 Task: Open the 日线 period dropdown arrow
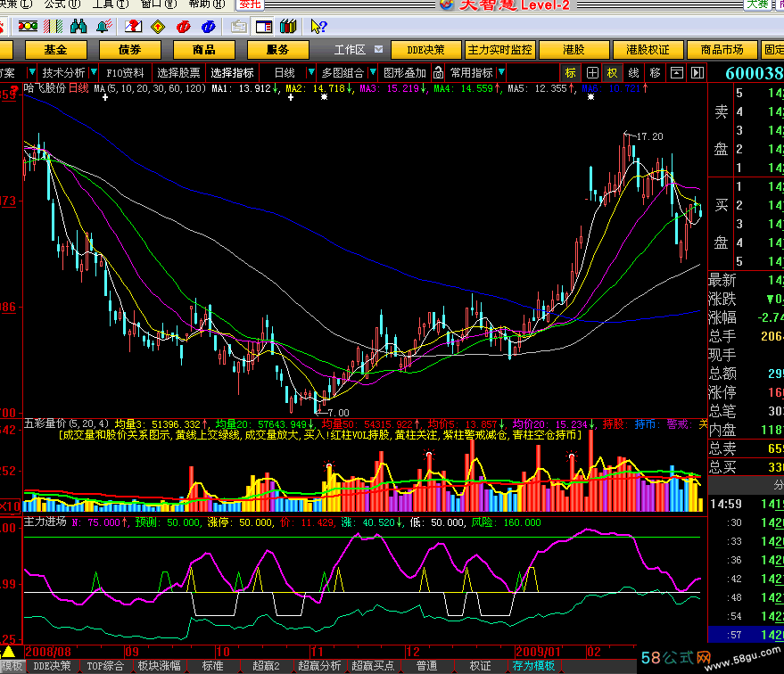tap(310, 73)
